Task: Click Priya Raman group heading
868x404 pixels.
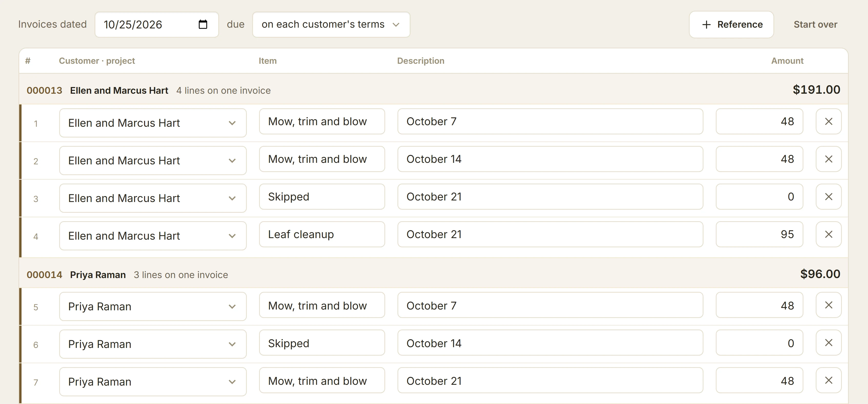Action: click(x=98, y=275)
